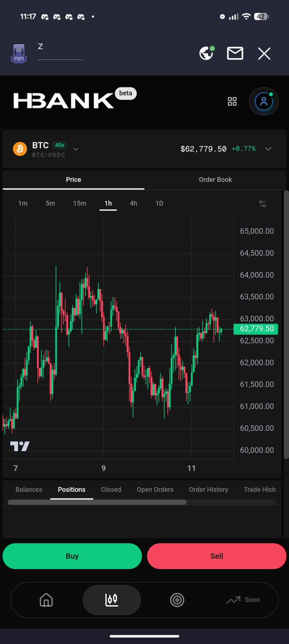Tap the 65,000.00 price axis label
Image resolution: width=289 pixels, height=644 pixels.
pyautogui.click(x=257, y=231)
